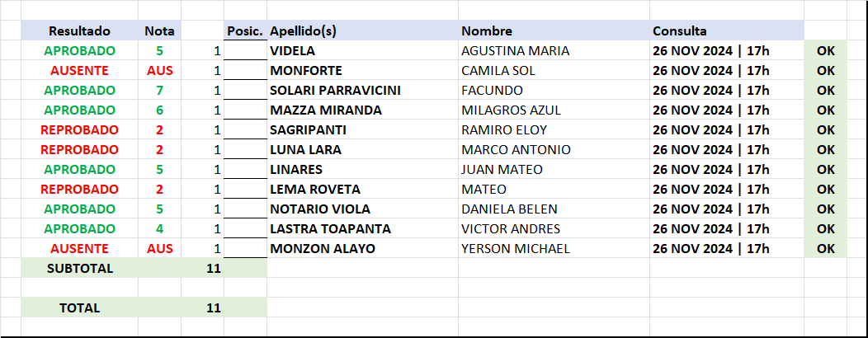Viewport: 868px width, 338px height.
Task: Click the SOLARI PARRAVICINI cell
Action: pos(362,90)
